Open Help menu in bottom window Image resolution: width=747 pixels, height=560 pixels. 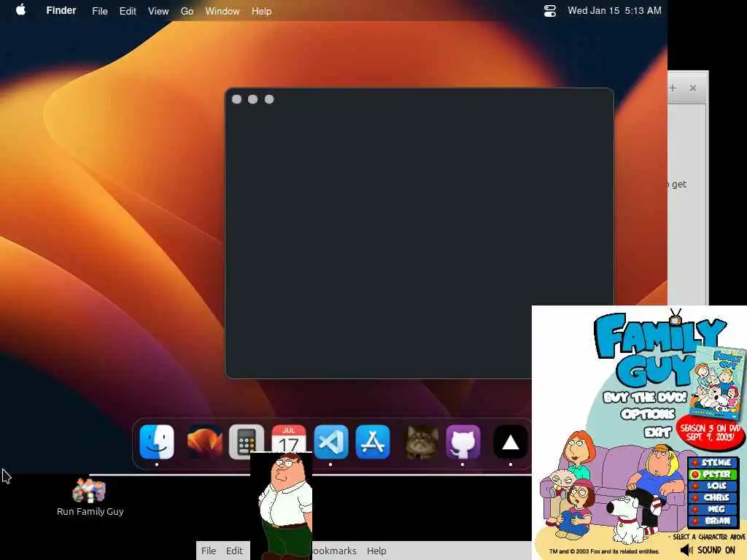point(376,551)
